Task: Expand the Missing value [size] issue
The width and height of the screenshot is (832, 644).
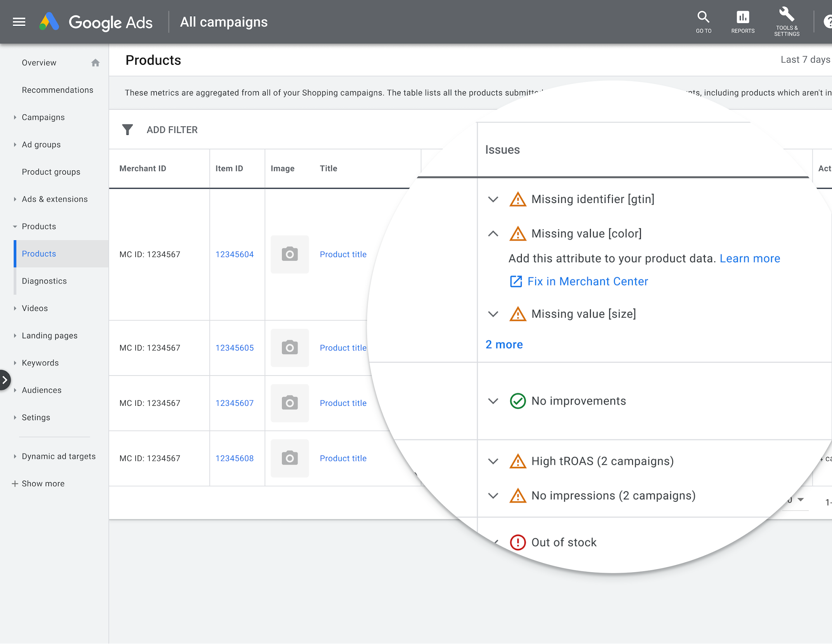Action: pos(494,313)
